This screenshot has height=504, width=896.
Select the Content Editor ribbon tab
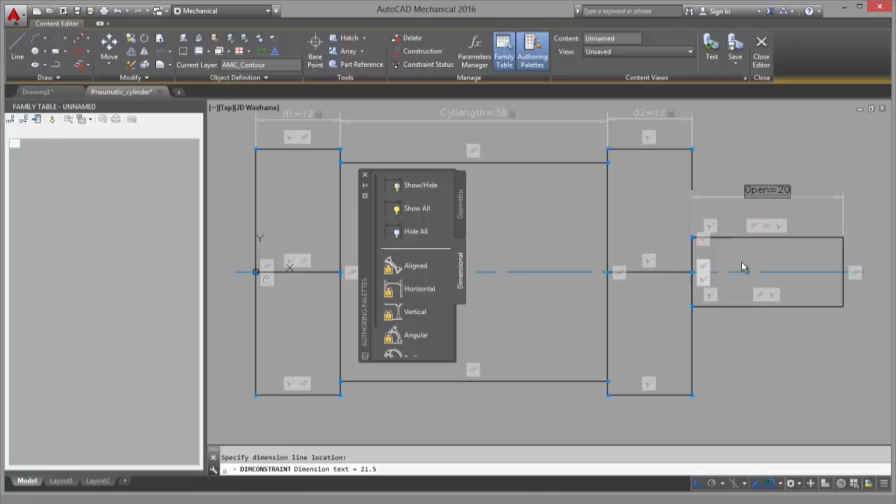[x=57, y=23]
